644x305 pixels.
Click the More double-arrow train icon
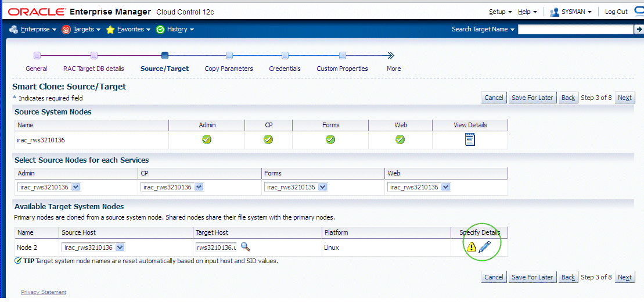coord(391,55)
